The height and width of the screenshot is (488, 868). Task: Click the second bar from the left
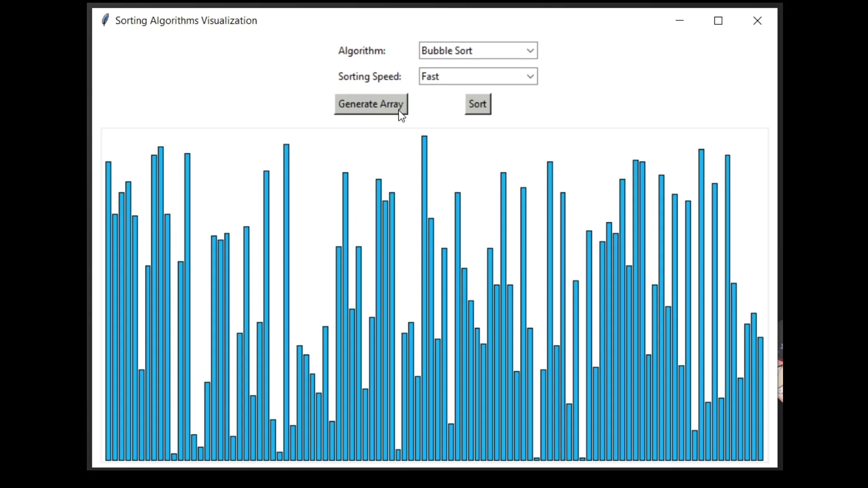(115, 337)
